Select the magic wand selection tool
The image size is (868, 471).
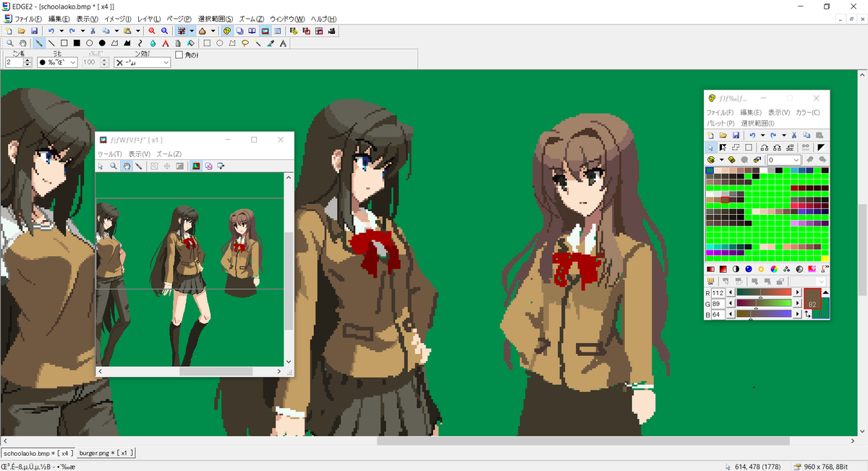[258, 43]
